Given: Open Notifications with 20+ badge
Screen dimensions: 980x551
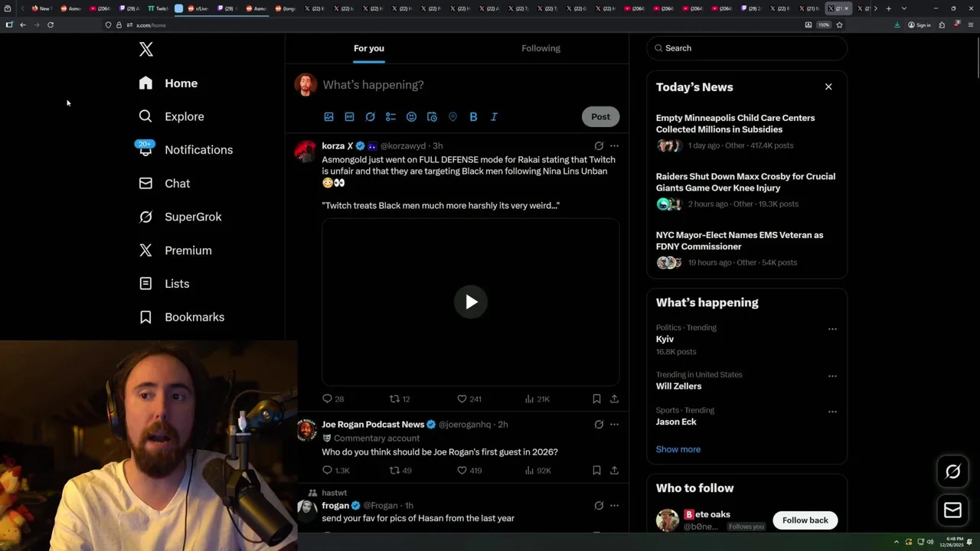Looking at the screenshot, I should coord(185,149).
